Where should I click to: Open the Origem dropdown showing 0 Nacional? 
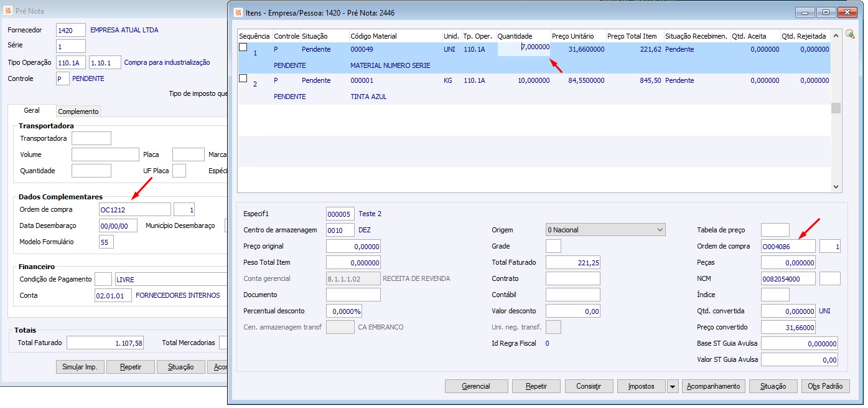pos(605,230)
